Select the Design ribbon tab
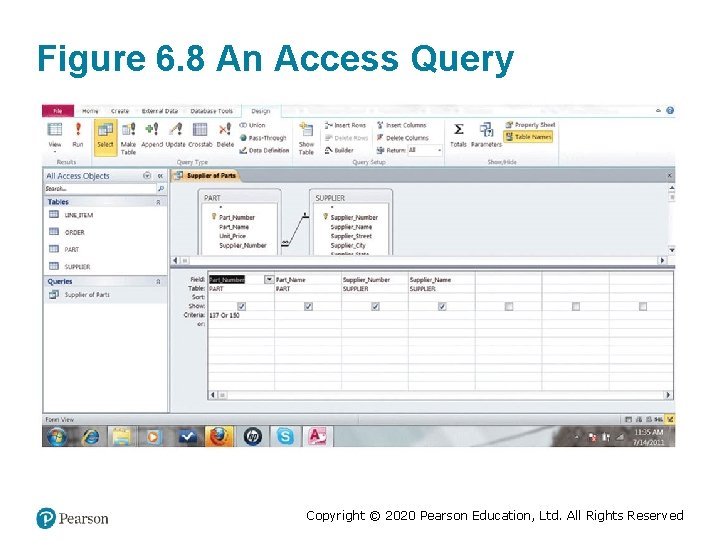Screen dimensions: 720x540 (260, 111)
